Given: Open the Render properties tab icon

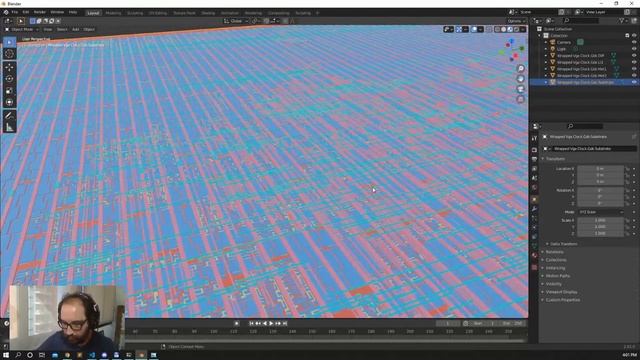Looking at the screenshot, I should coord(534,150).
